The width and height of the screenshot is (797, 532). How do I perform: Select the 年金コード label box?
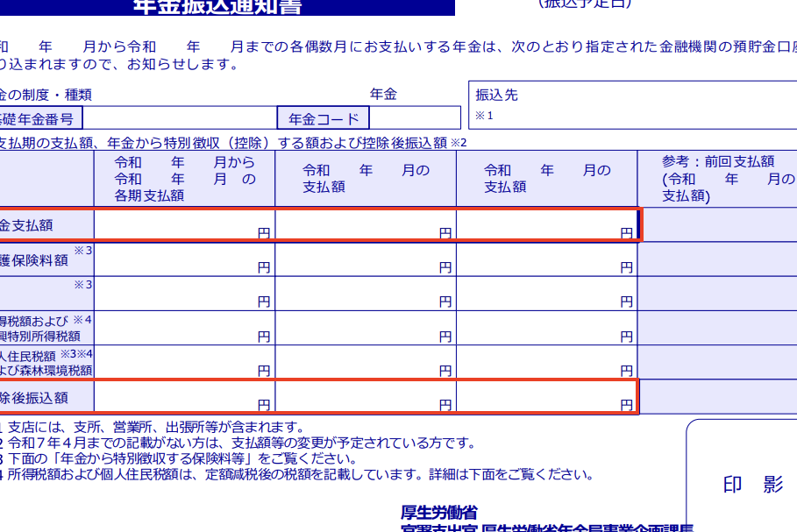(x=324, y=118)
